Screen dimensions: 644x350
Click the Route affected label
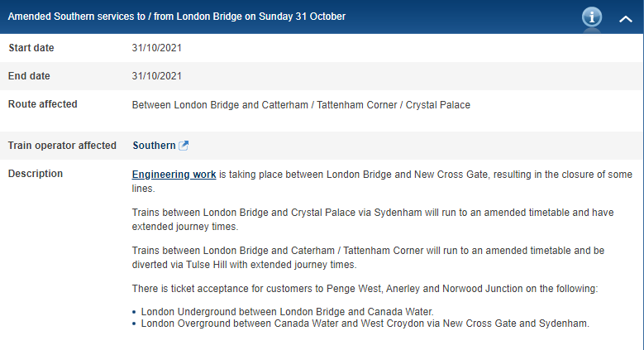(43, 104)
